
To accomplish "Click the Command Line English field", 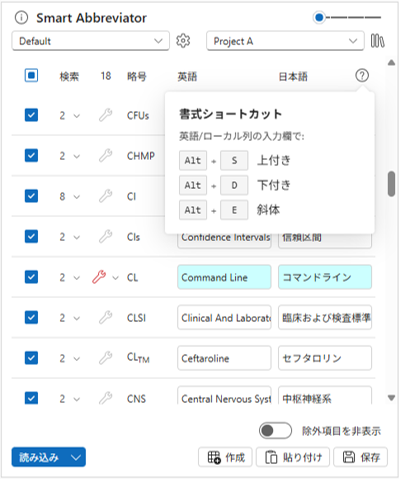I will pyautogui.click(x=224, y=277).
